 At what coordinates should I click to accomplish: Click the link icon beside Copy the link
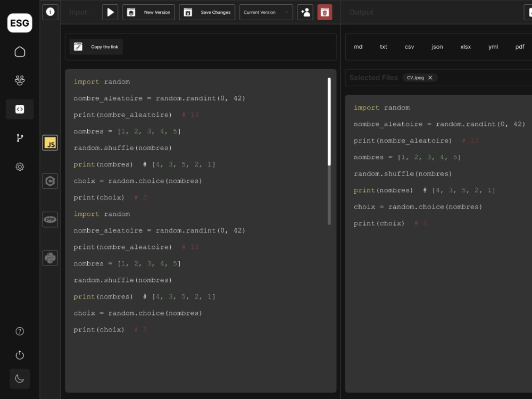[x=78, y=47]
